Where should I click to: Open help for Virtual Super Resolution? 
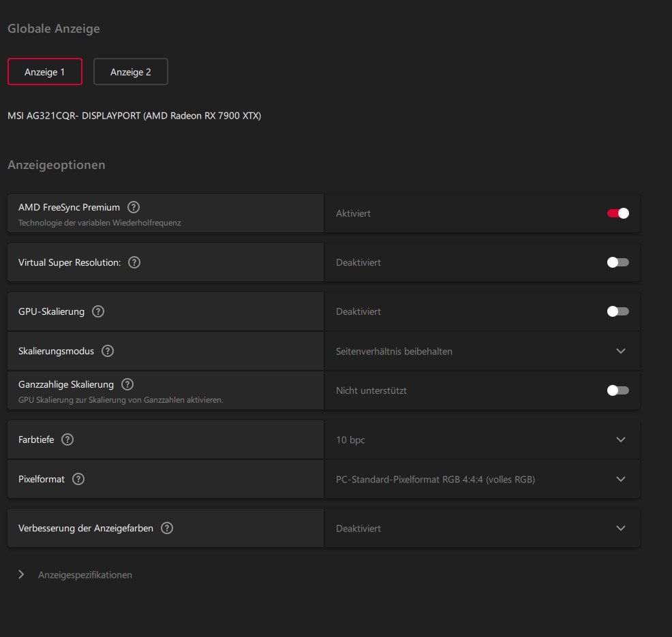134,262
